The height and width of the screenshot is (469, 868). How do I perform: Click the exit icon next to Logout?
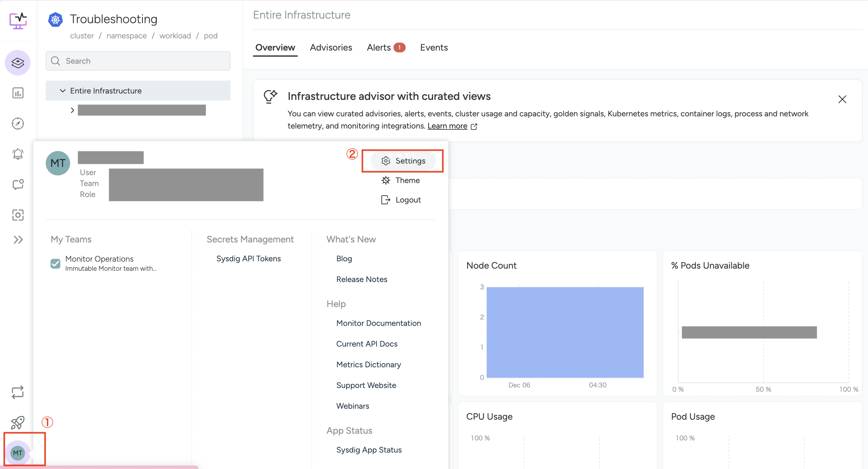pos(386,200)
